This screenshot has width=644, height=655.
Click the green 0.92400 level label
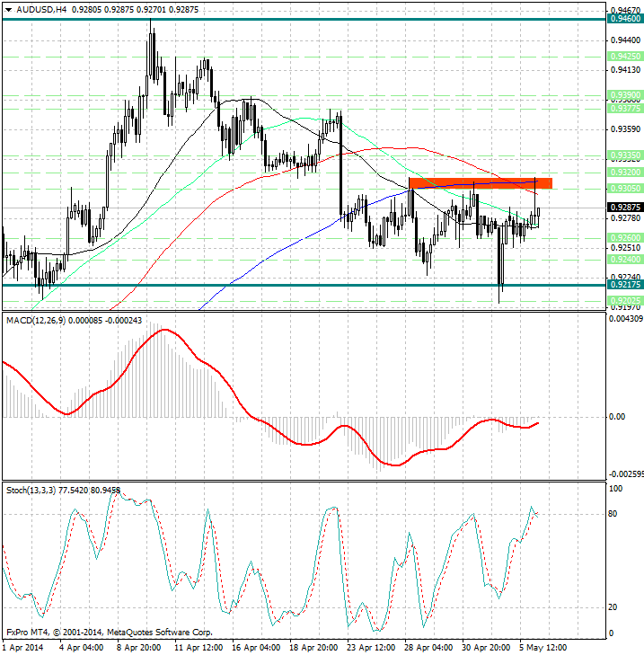(x=625, y=260)
